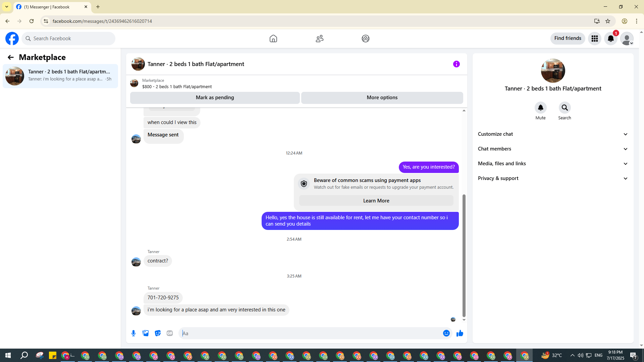
Task: Open the Sticky Notes taskbar icon
Action: pos(53,355)
